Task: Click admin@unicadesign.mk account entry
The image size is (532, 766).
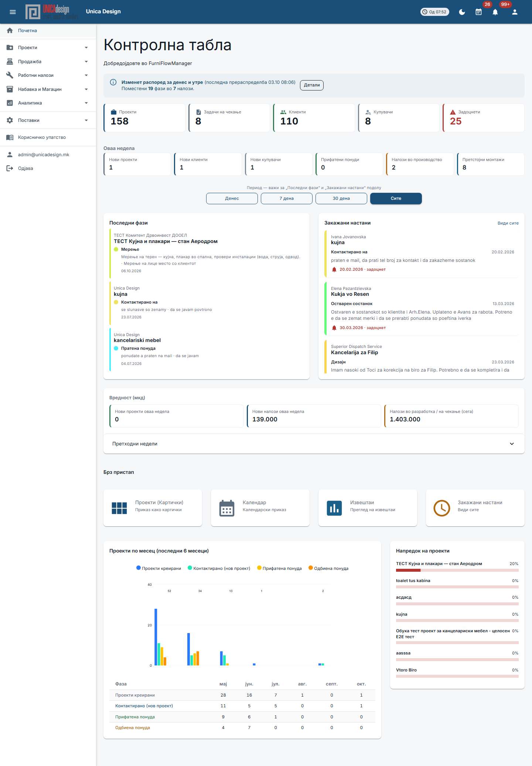Action: 48,155
